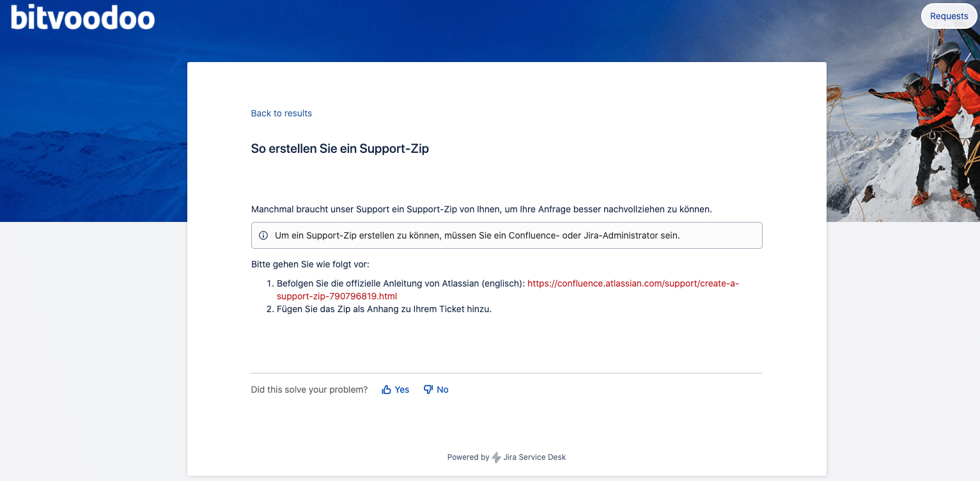
Task: Go back using Back to results
Action: point(281,113)
